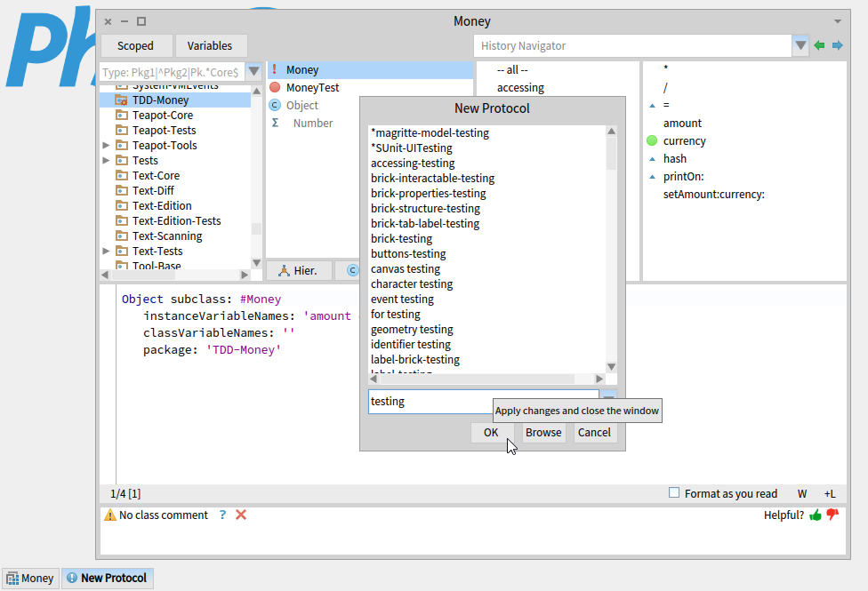The width and height of the screenshot is (868, 591).
Task: Click the Variables button
Action: pyautogui.click(x=210, y=46)
